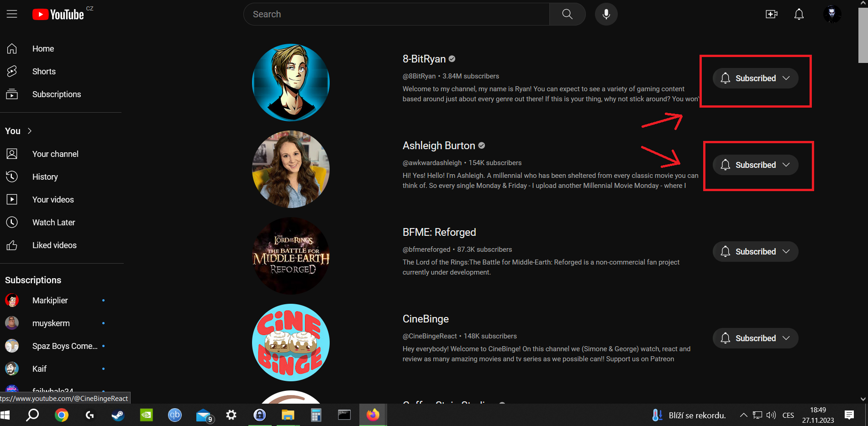The height and width of the screenshot is (426, 868).
Task: Click the History clock icon
Action: click(12, 177)
